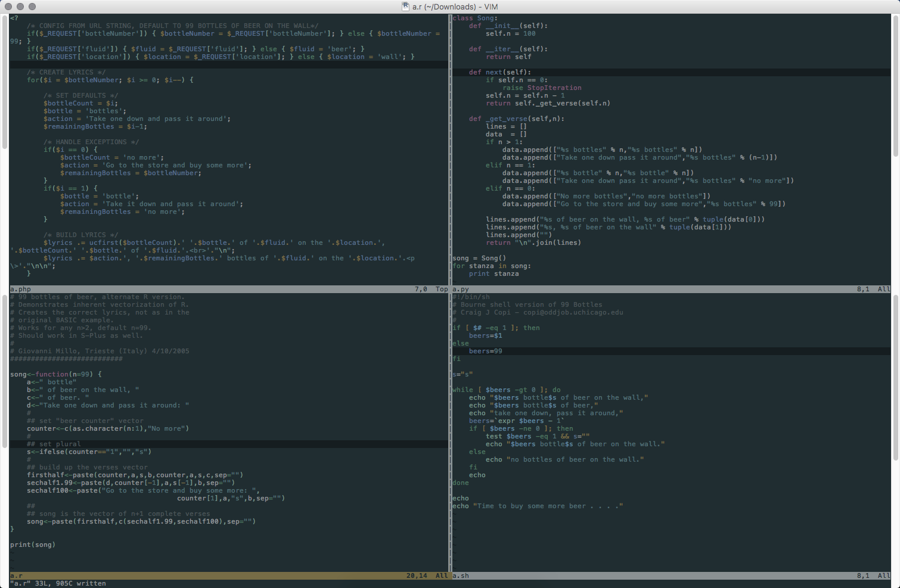Click "# Bourne shell version of 99 Bottles"
Viewport: 900px width, 588px height.
527,304
